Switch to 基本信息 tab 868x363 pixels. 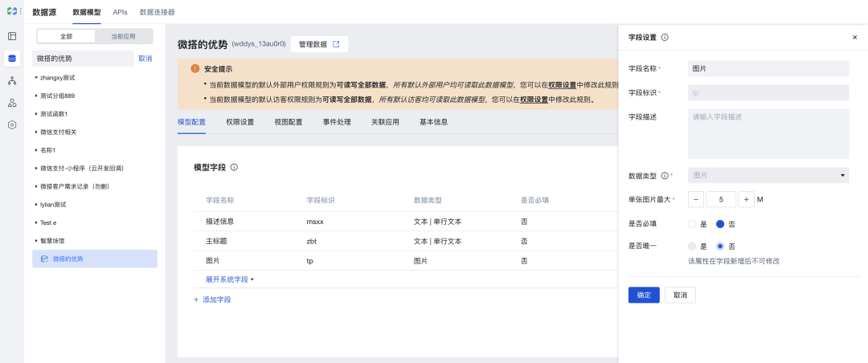coord(434,122)
